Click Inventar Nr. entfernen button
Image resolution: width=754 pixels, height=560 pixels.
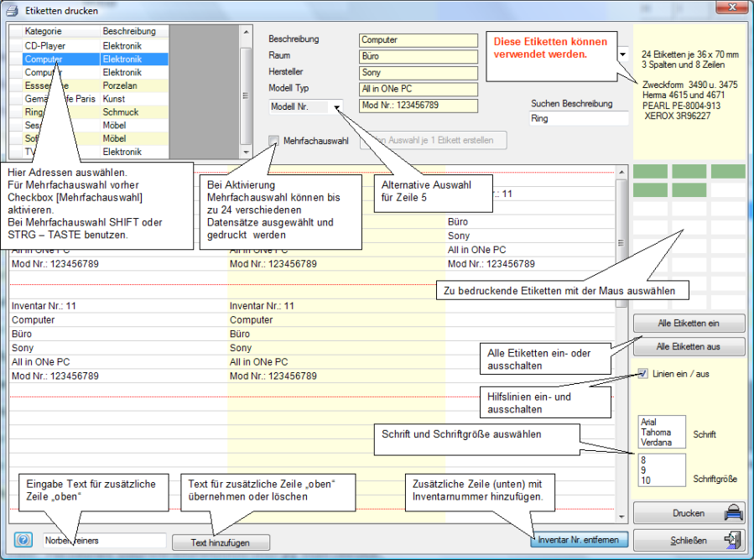coord(578,541)
